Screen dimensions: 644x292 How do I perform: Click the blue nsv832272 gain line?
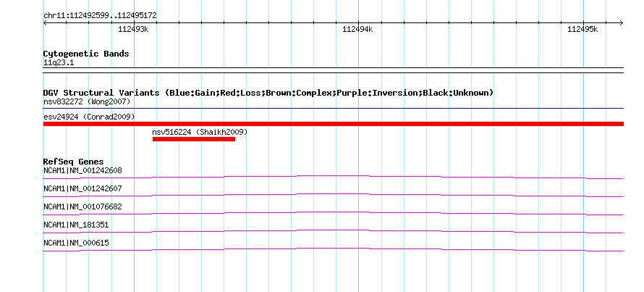[334, 109]
